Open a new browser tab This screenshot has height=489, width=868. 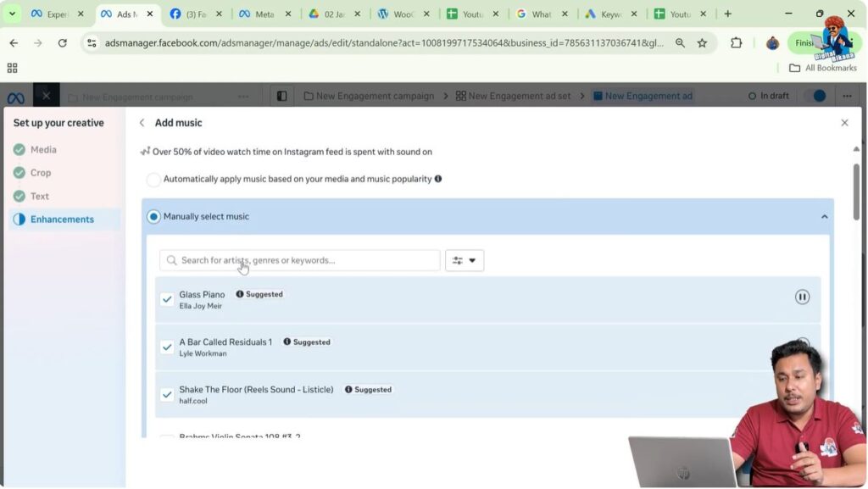tap(727, 14)
